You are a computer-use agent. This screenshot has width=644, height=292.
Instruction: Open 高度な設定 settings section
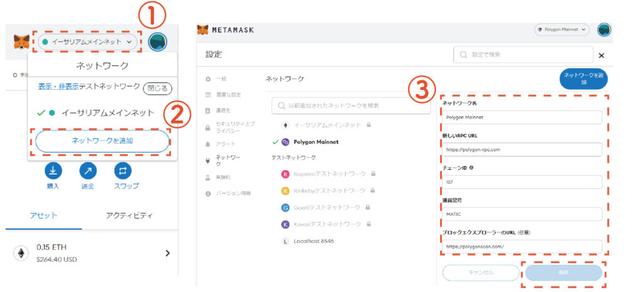tap(229, 95)
